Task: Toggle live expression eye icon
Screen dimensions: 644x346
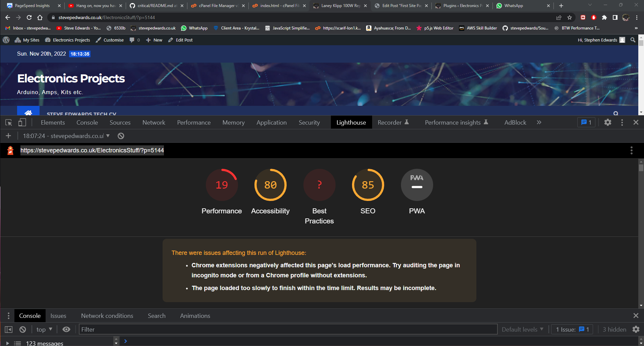Action: 66,330
